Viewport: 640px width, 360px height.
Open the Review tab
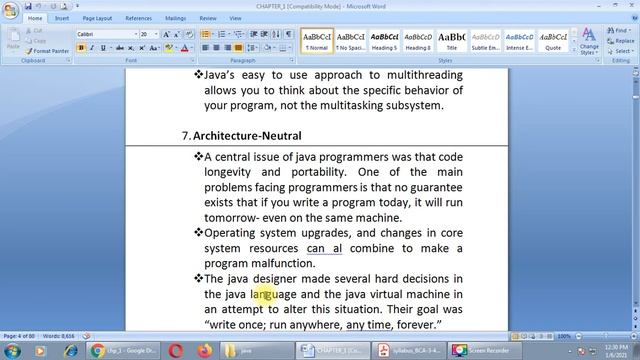click(208, 18)
